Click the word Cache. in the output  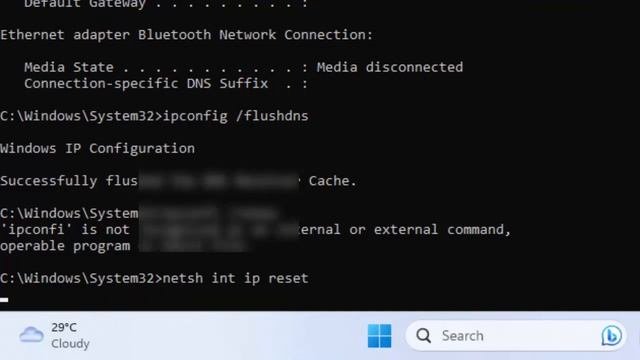click(333, 181)
